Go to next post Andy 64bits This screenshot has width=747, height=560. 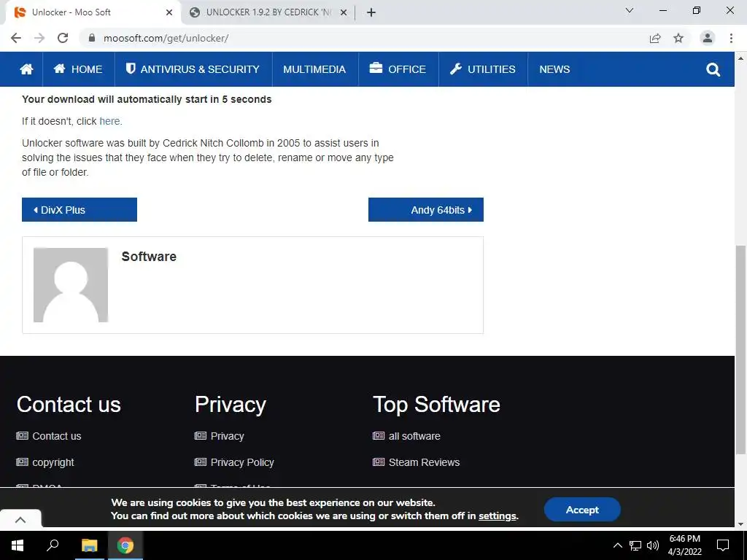click(426, 209)
